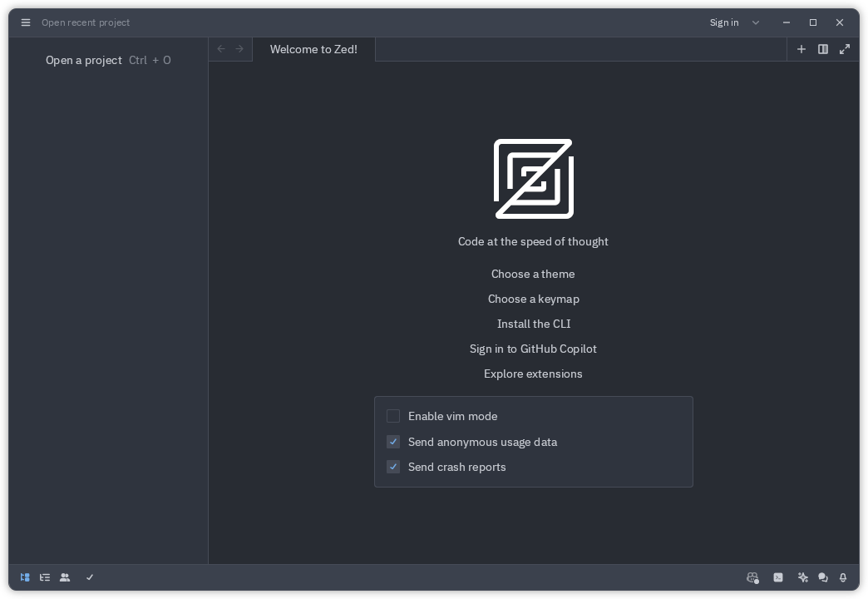Viewport: 868px width, 599px height.
Task: Open the application hamburger menu
Action: pyautogui.click(x=25, y=22)
